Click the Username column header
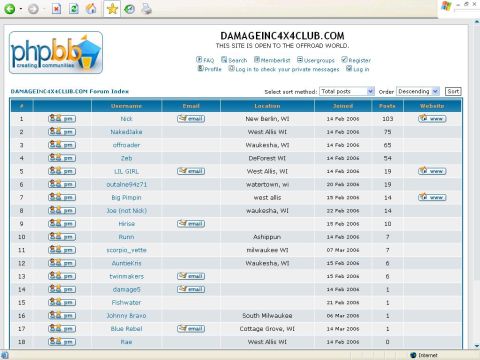This screenshot has height=360, width=480. point(126,106)
